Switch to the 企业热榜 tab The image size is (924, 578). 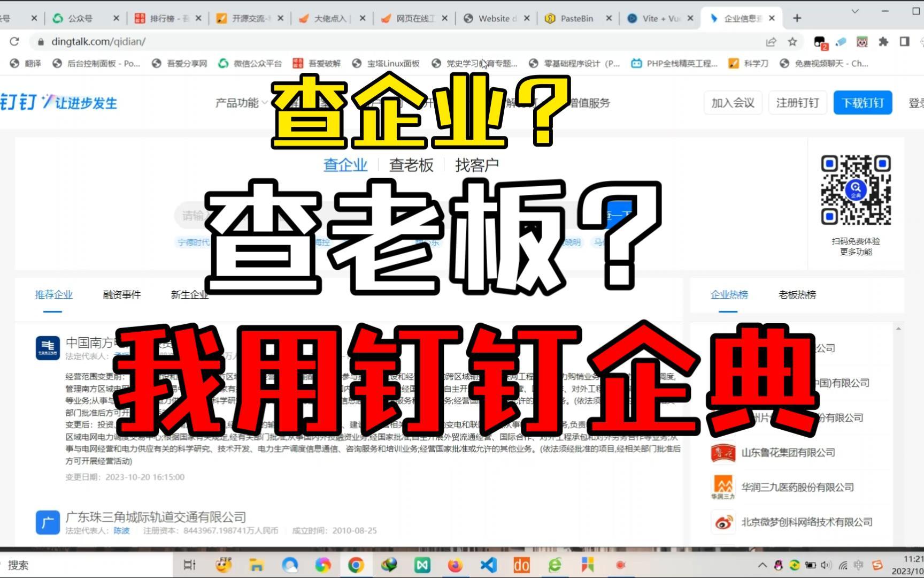click(x=729, y=294)
